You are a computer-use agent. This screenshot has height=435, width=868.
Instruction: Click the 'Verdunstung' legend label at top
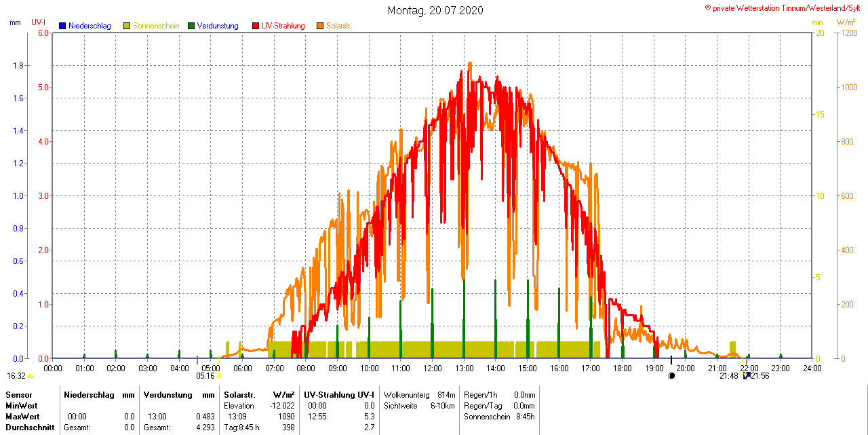(218, 26)
